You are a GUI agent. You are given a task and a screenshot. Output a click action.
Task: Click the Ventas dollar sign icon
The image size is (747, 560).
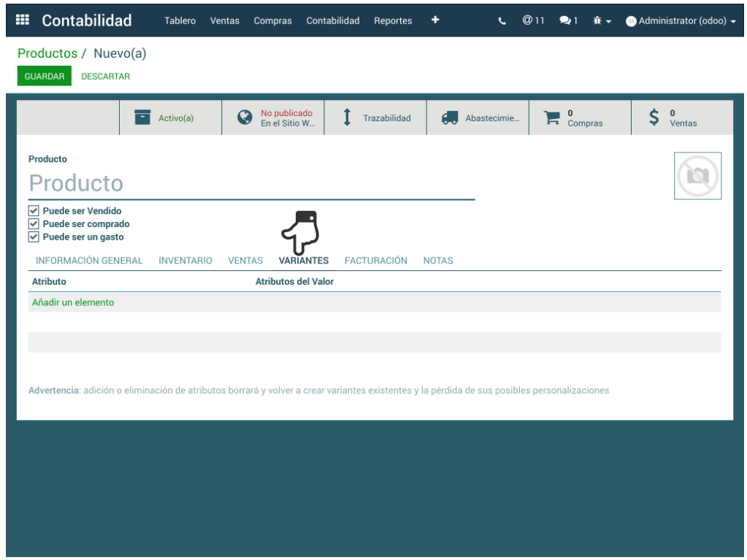(x=654, y=118)
